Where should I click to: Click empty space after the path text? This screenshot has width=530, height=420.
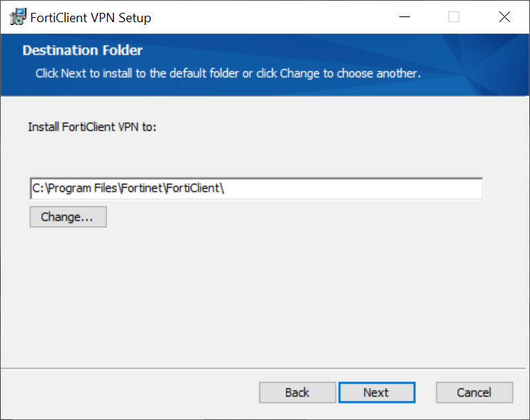(357, 189)
